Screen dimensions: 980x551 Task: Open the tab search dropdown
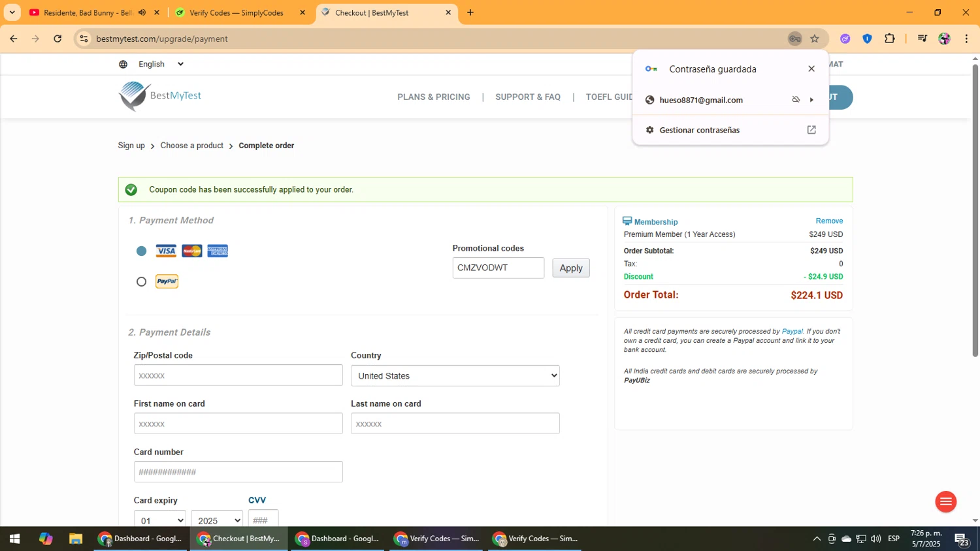[12, 12]
